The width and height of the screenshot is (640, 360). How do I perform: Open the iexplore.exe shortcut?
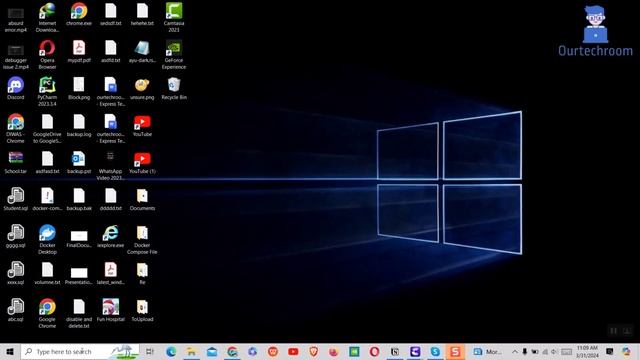point(110,236)
